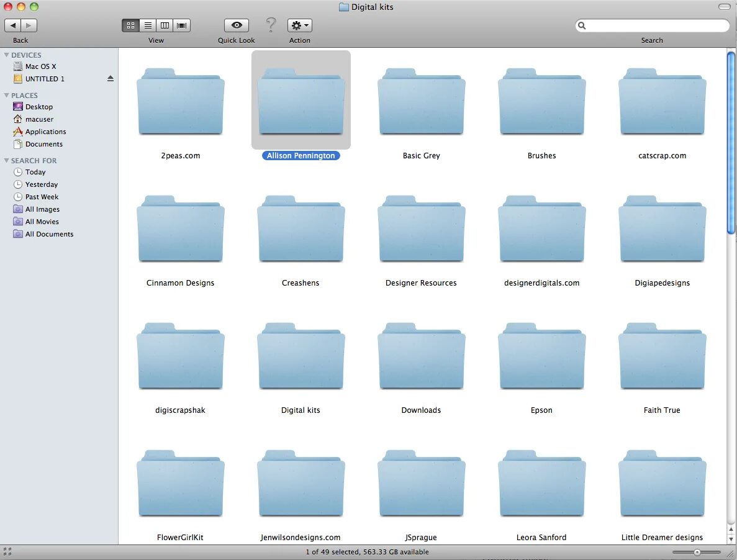
Task: Select the Little Dreamer designs folder icon
Action: pos(662,484)
